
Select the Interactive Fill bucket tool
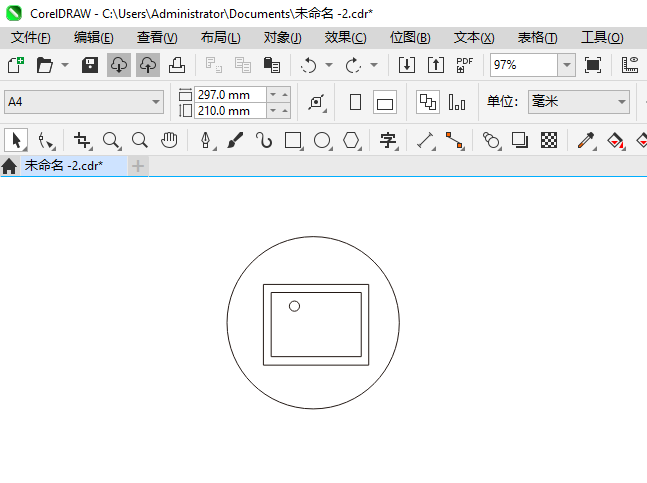[615, 140]
